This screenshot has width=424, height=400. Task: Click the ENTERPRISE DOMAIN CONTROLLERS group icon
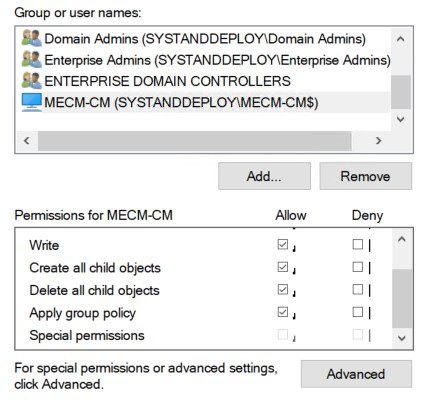click(x=32, y=81)
